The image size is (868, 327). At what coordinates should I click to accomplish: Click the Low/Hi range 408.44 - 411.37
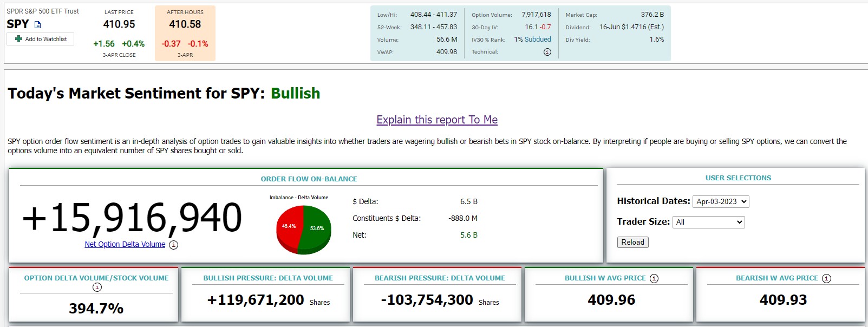coord(434,15)
